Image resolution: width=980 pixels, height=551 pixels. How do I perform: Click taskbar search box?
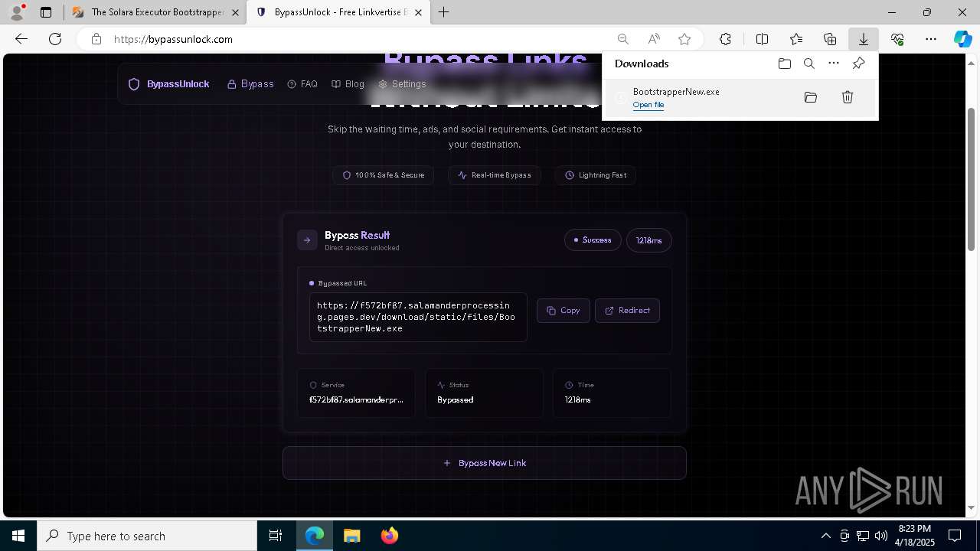(147, 536)
